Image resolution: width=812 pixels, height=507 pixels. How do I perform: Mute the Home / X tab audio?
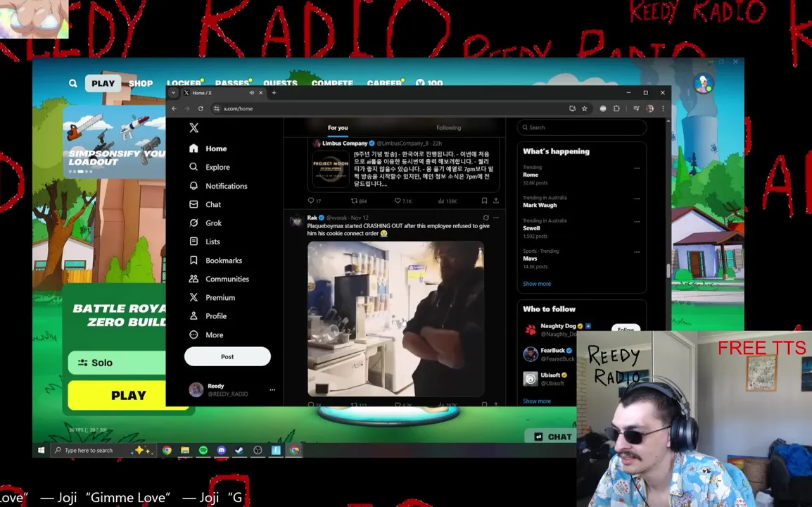[x=251, y=93]
